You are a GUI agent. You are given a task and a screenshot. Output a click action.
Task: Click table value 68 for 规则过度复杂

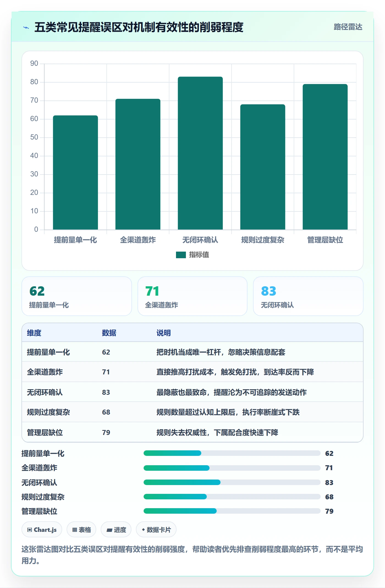coord(106,412)
